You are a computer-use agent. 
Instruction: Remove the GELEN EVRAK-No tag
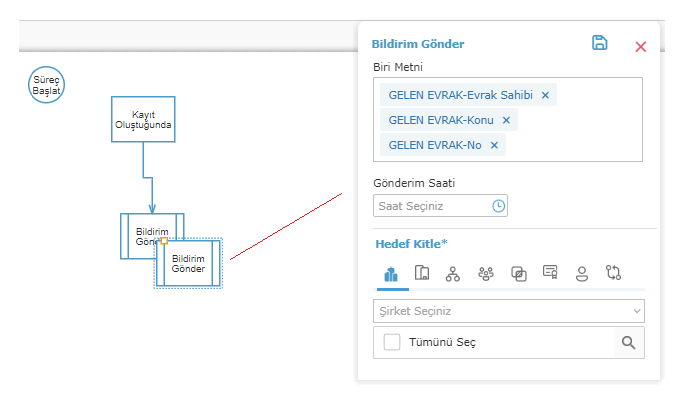coord(494,145)
